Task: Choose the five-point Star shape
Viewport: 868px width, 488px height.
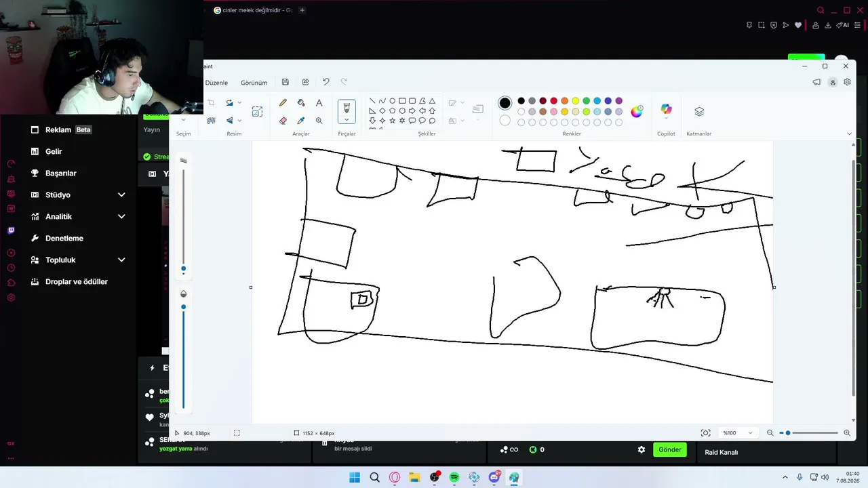Action: point(392,121)
